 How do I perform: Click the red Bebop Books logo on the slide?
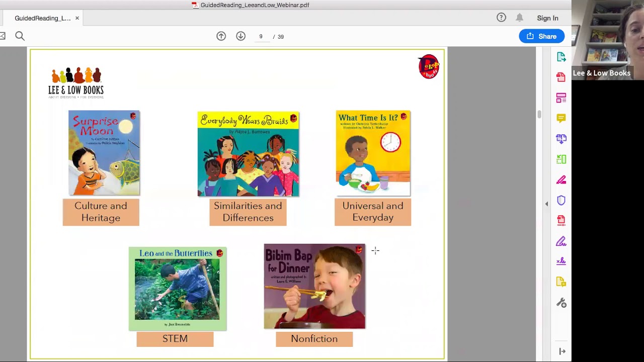tap(429, 66)
